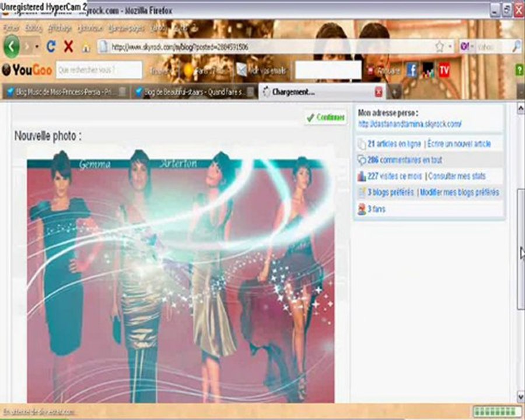Viewport: 525px width, 420px height.
Task: Click 'Modifier mes blogs préférés' link
Action: pos(460,192)
